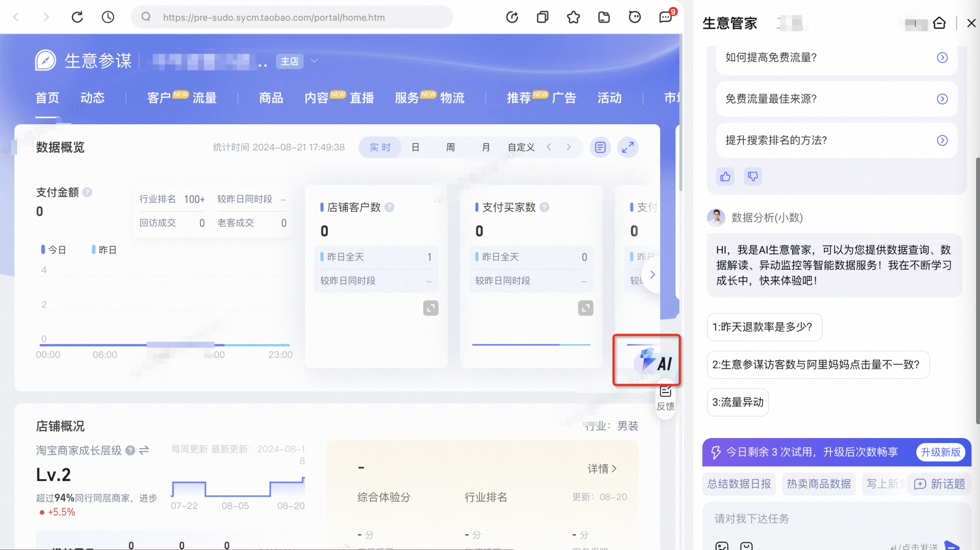
Task: Show more metric cards with the right arrow
Action: coord(652,274)
